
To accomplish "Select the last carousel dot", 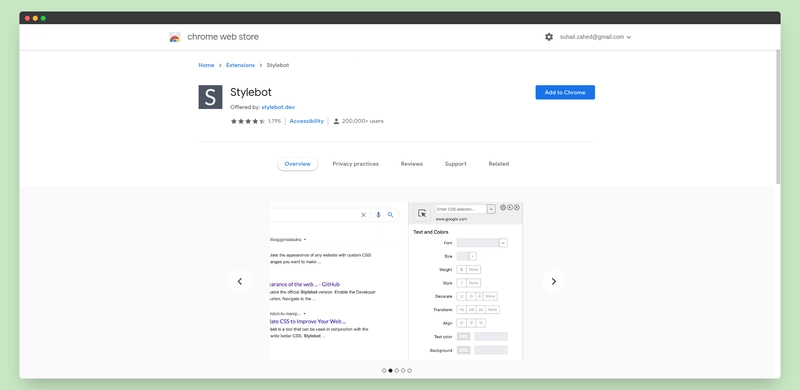I will 409,371.
